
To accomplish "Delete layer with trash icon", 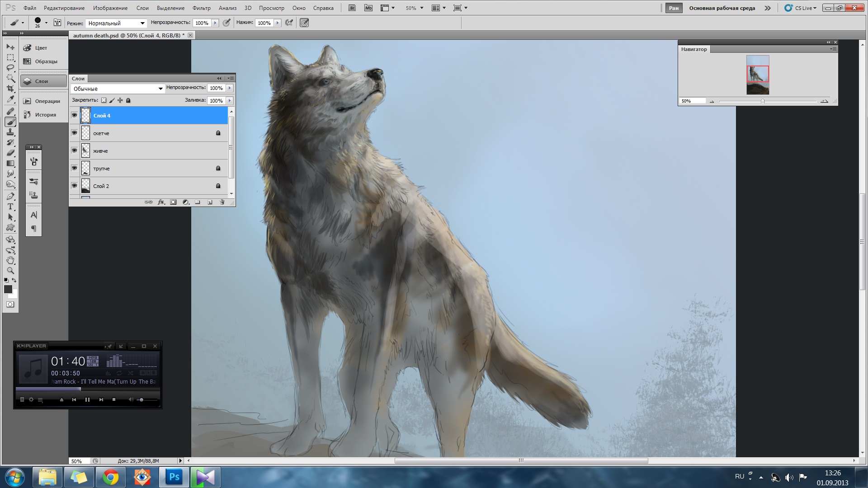I will pyautogui.click(x=222, y=202).
